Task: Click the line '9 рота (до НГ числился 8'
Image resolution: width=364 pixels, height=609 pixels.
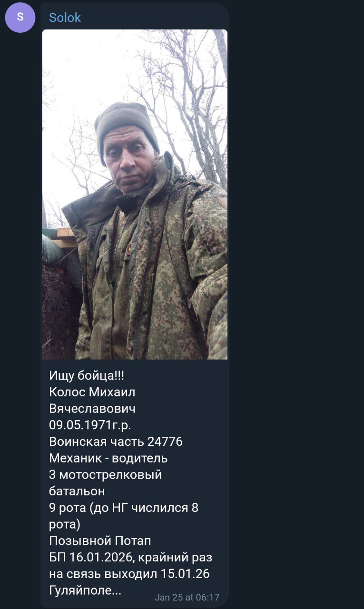Action: tap(124, 508)
